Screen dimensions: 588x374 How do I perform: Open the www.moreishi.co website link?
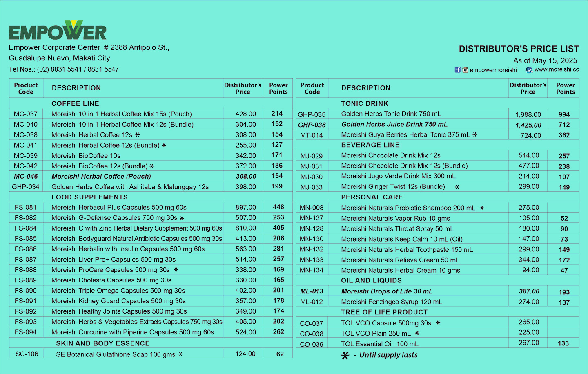tap(557, 69)
